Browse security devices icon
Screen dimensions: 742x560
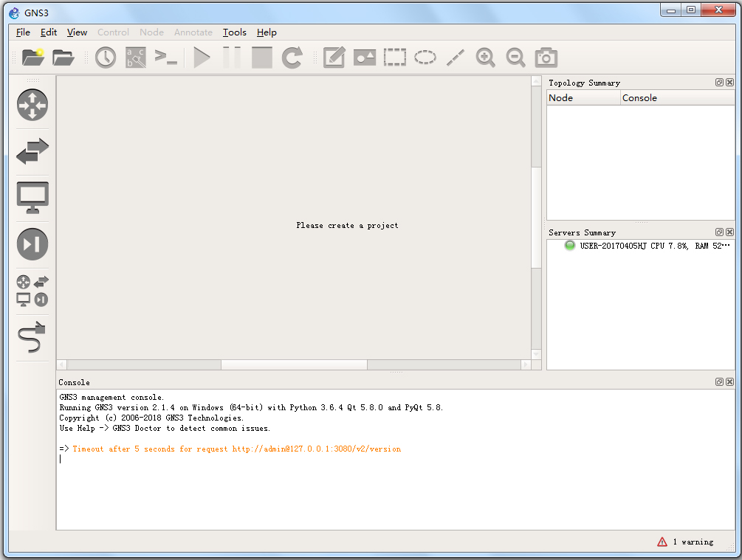32,244
